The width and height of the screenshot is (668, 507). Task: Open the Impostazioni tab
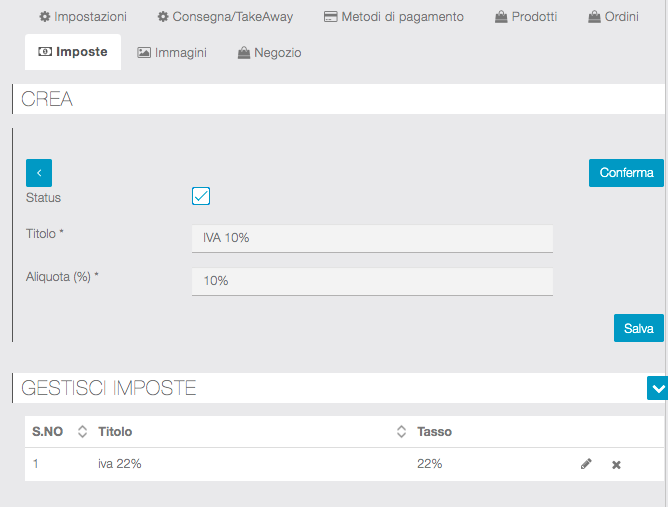pyautogui.click(x=83, y=17)
